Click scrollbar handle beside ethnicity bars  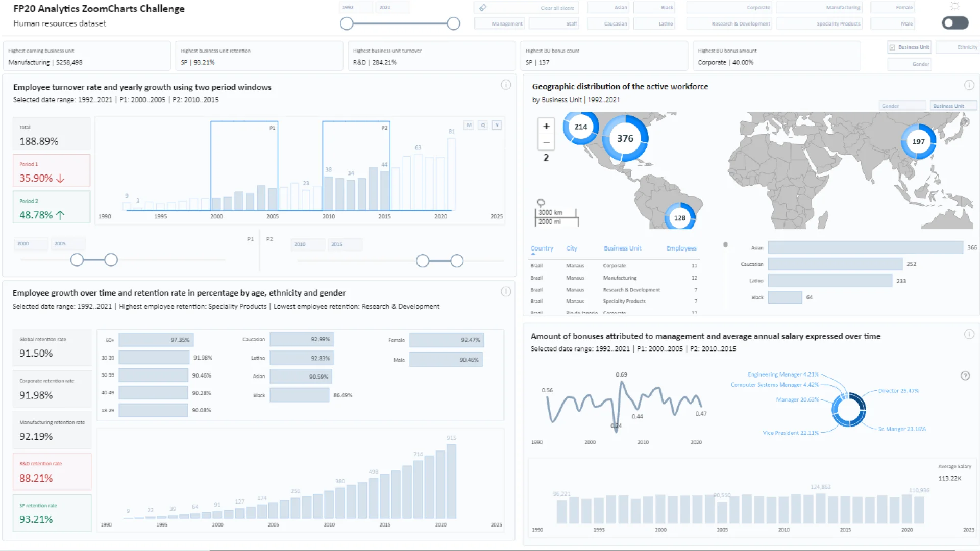(x=725, y=245)
